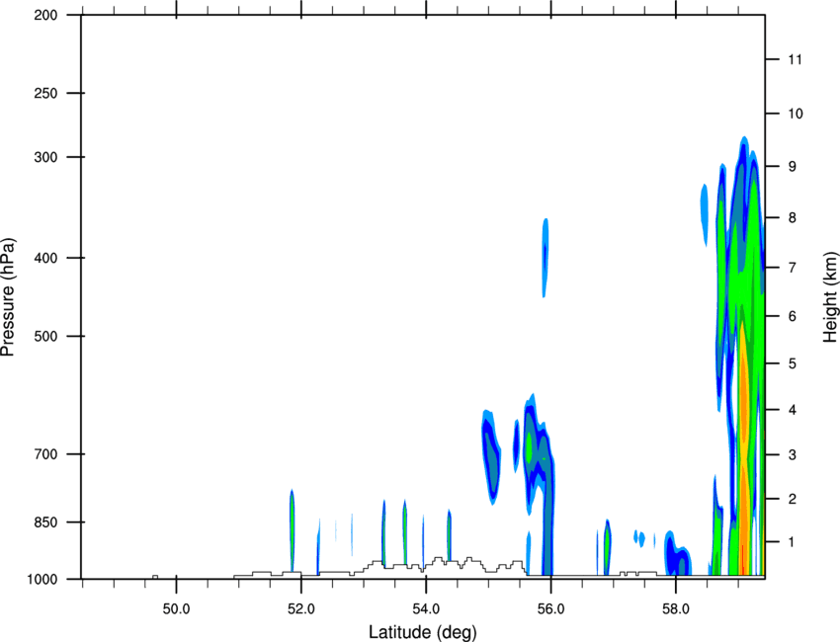This screenshot has width=840, height=642.
Task: Click the isolated blue blob near 400 hPa
Action: click(546, 257)
